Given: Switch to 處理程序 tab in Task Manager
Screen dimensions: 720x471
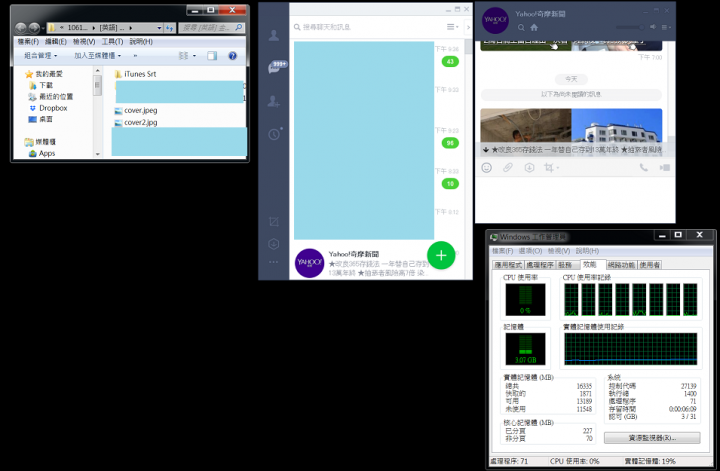Looking at the screenshot, I should click(x=540, y=265).
